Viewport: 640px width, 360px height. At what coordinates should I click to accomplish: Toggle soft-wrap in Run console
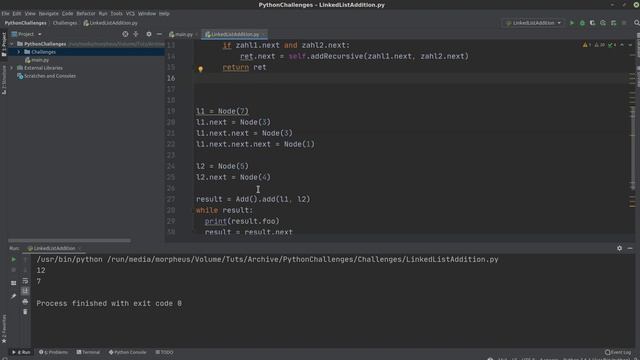25,281
